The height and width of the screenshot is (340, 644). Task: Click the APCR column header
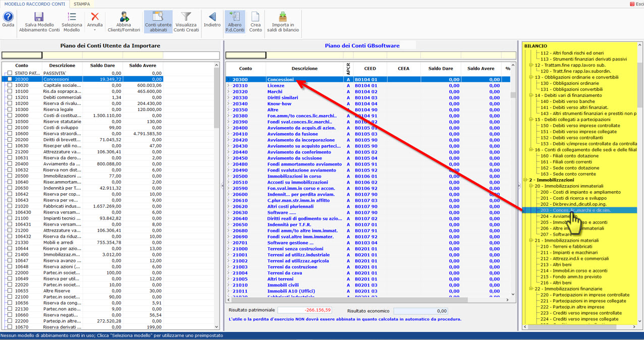pos(348,69)
